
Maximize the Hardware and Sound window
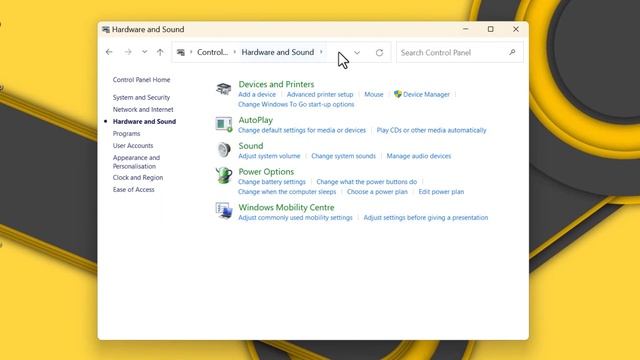click(x=491, y=29)
